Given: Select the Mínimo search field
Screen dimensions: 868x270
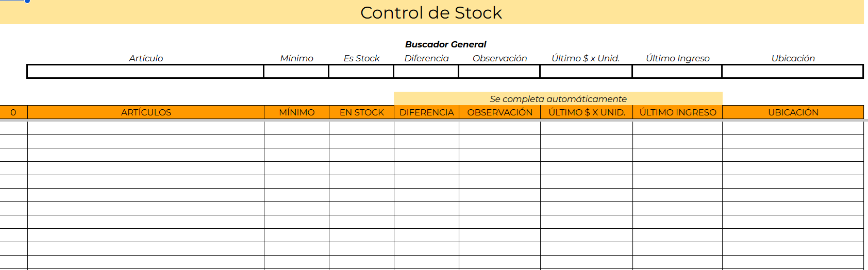Looking at the screenshot, I should coord(296,72).
